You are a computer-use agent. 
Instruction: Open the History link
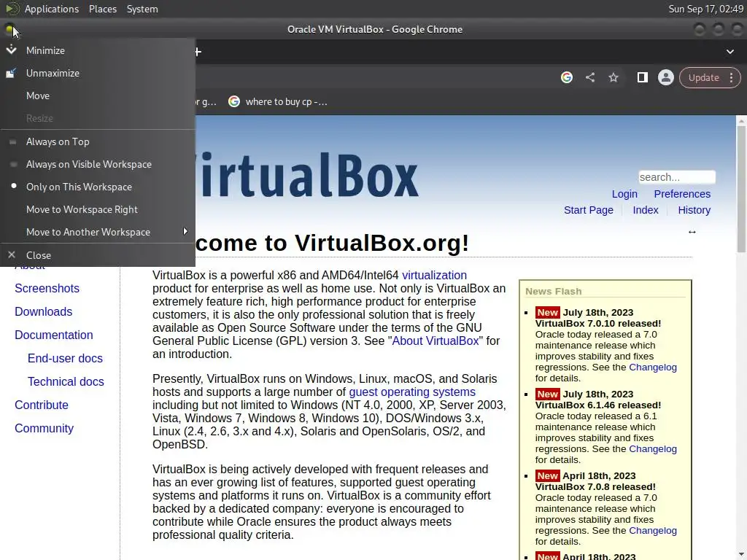694,210
